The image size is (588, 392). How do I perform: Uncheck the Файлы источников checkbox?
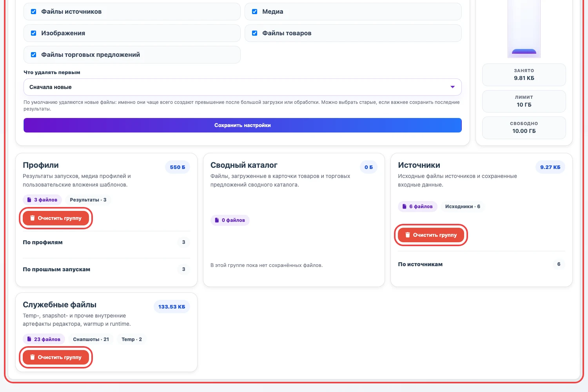point(34,12)
